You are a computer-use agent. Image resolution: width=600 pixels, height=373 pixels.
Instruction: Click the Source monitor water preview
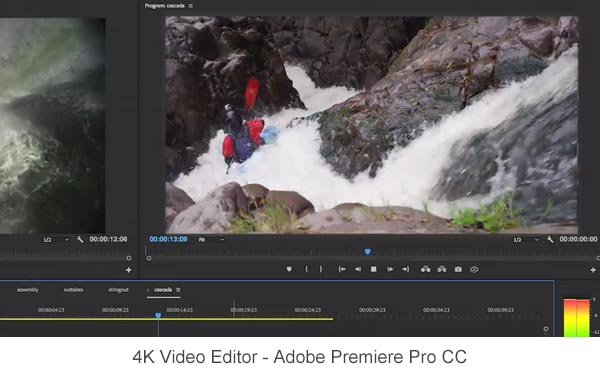pos(52,125)
